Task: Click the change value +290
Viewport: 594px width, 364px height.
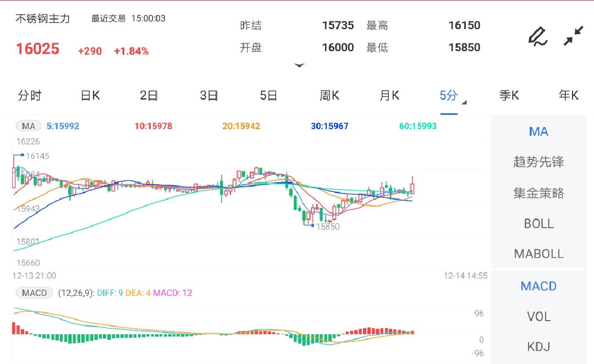Action: 90,51
